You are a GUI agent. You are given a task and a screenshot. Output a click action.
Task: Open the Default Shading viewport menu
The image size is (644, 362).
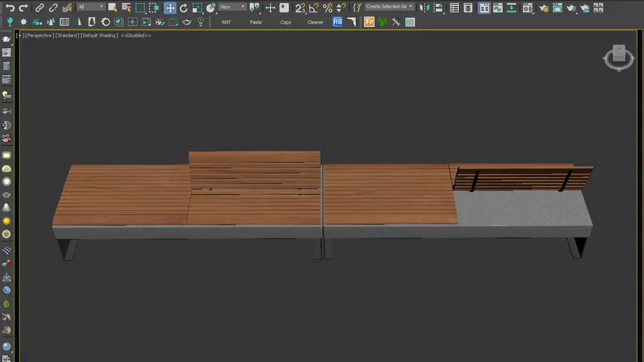pos(100,35)
